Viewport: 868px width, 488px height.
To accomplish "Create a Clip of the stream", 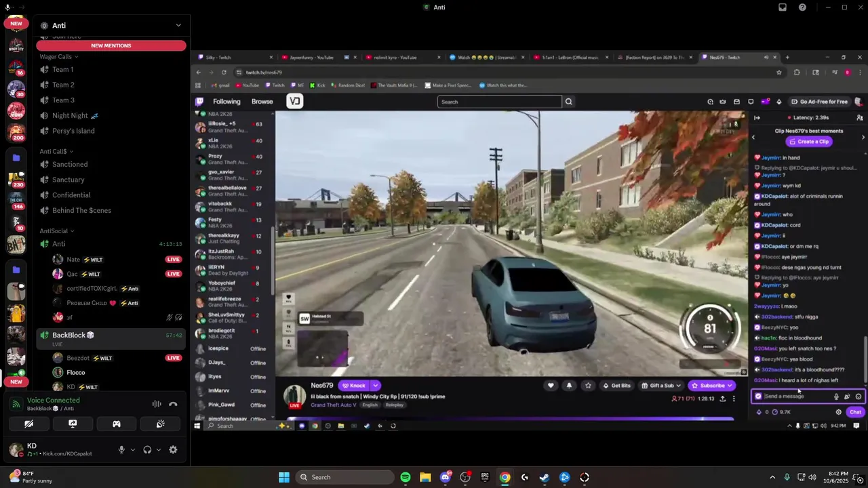I will coord(809,142).
